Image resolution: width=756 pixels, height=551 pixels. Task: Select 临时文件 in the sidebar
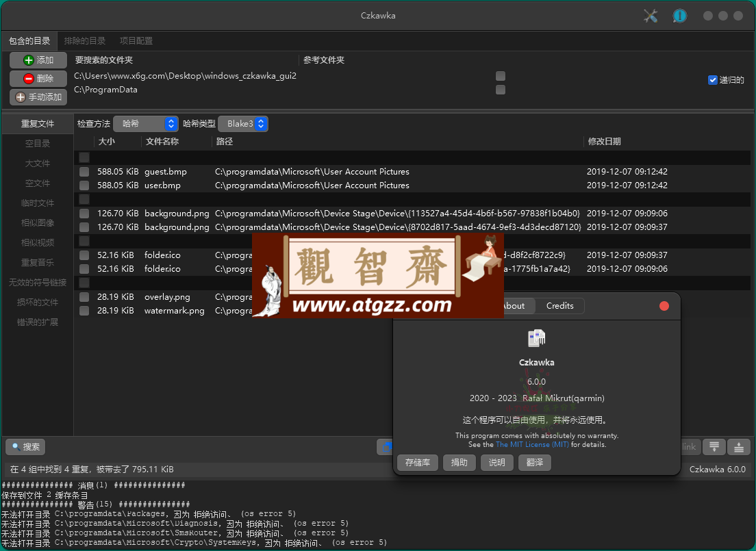(38, 203)
